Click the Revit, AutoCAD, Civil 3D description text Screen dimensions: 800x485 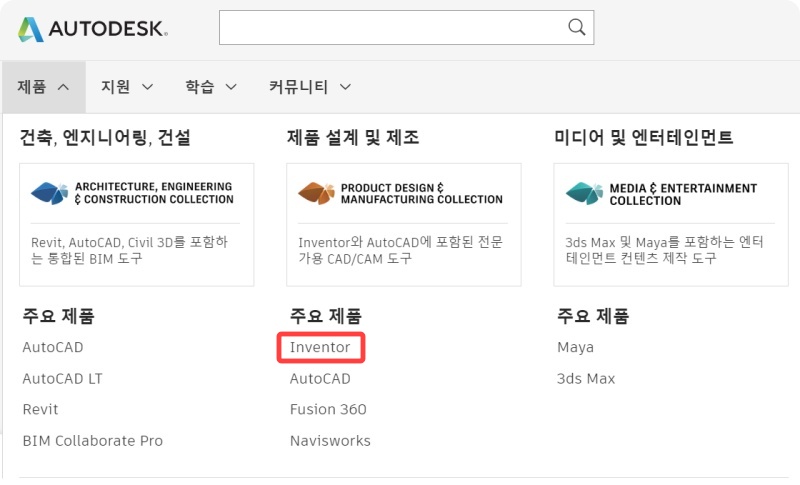click(x=130, y=250)
